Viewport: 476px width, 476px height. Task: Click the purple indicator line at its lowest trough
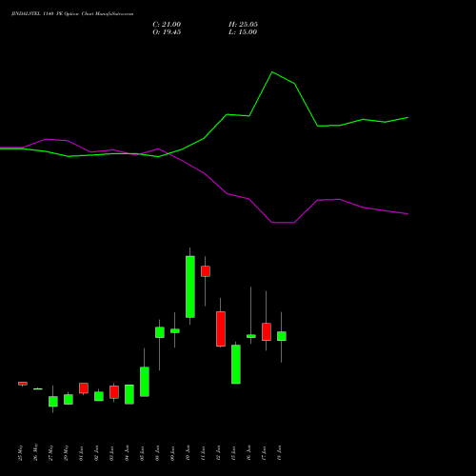tap(283, 223)
